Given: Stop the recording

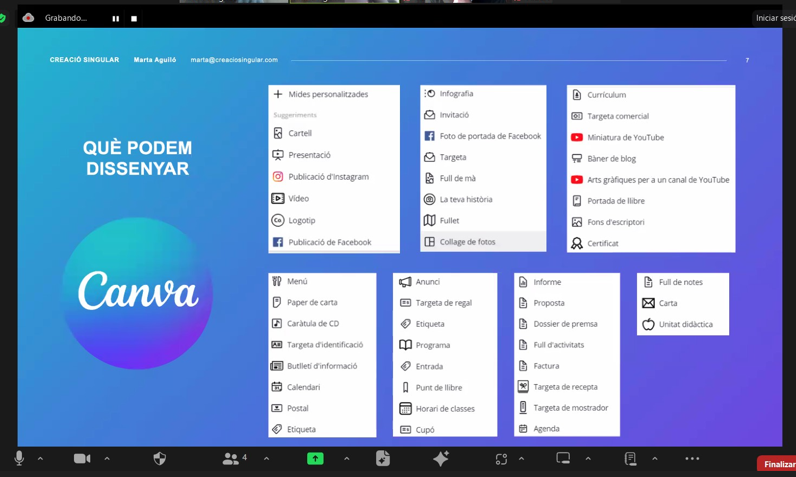Looking at the screenshot, I should (134, 19).
